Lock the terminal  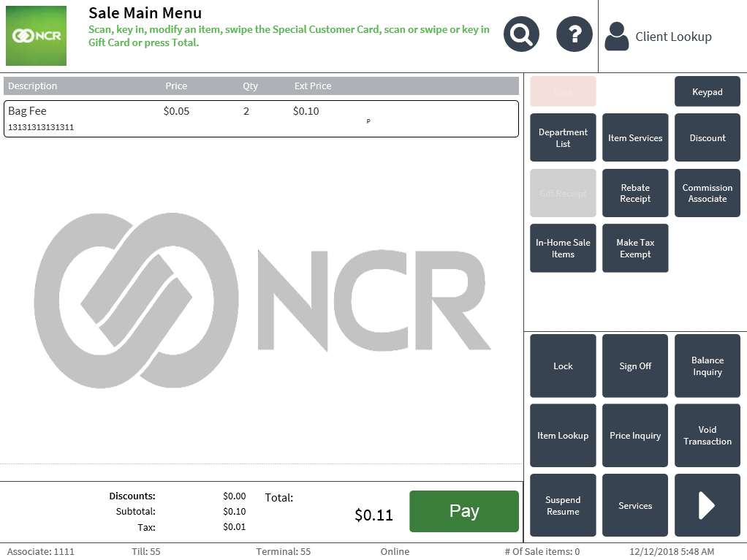[x=563, y=366]
